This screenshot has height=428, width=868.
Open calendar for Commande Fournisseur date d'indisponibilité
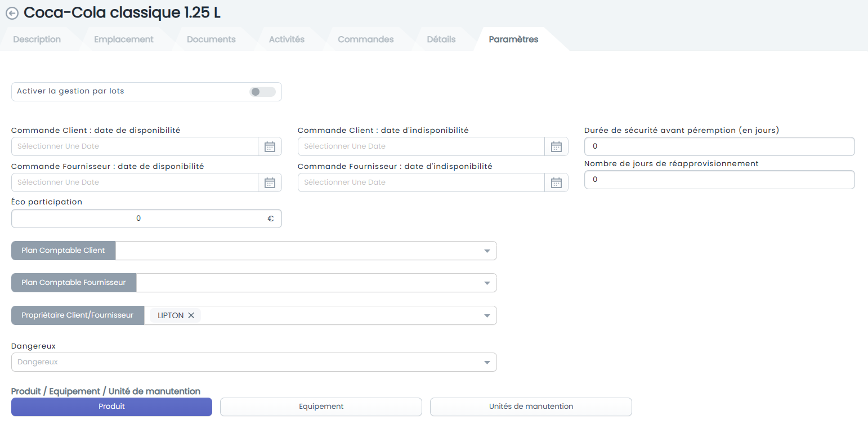coord(556,182)
